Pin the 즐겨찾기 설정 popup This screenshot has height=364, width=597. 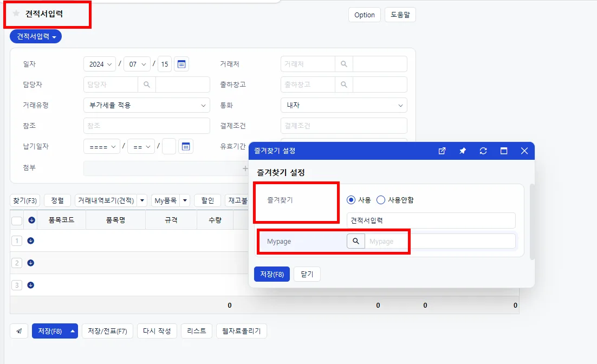pyautogui.click(x=463, y=151)
